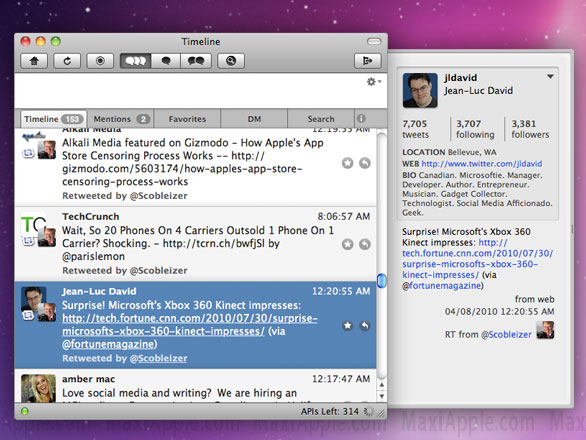
Task: Click the scrollbar down arrow
Action: click(382, 396)
